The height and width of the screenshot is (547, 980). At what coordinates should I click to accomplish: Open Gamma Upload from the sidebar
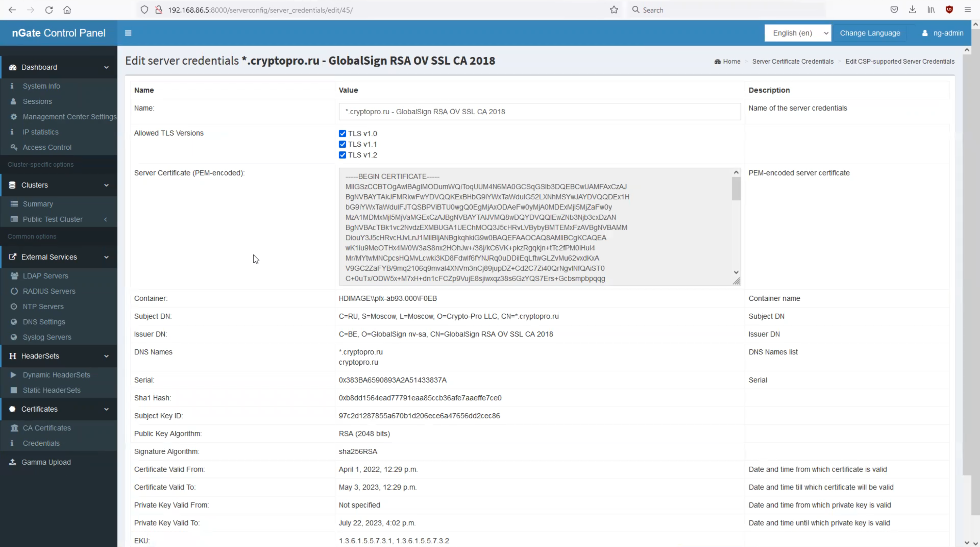coord(46,462)
